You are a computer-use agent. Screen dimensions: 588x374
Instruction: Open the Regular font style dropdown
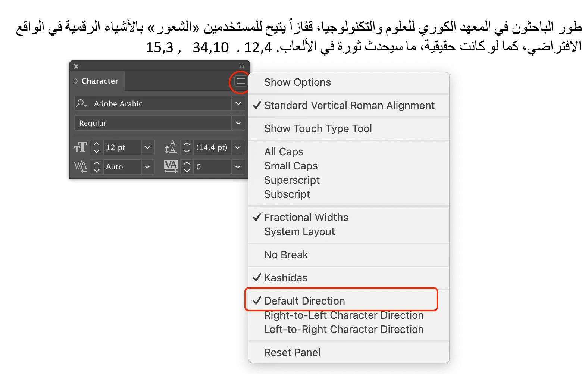(238, 123)
